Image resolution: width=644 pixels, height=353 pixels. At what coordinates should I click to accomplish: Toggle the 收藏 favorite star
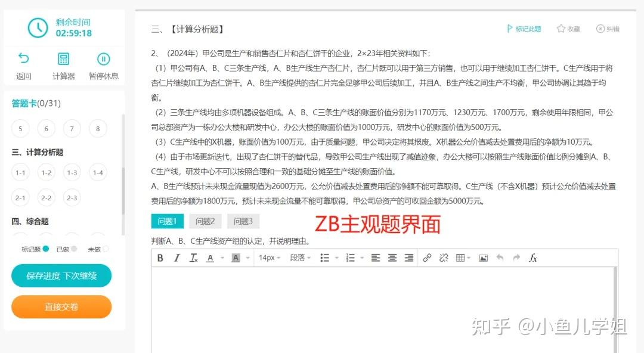(568, 28)
